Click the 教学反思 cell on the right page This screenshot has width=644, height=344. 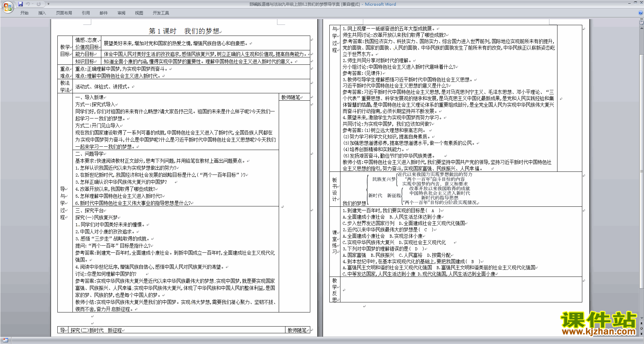tap(335, 290)
